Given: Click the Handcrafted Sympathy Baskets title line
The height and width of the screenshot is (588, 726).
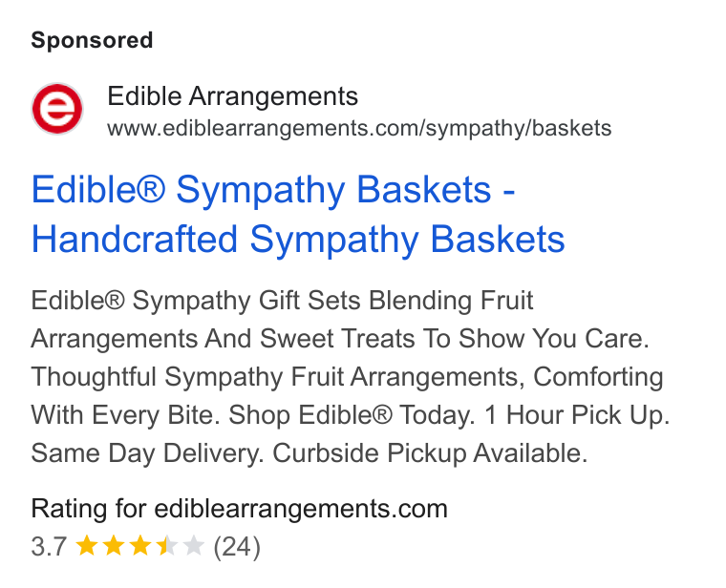Looking at the screenshot, I should coord(298,240).
